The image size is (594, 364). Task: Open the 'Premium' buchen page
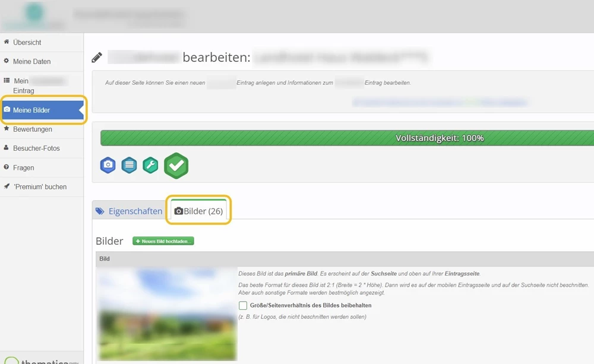point(37,186)
